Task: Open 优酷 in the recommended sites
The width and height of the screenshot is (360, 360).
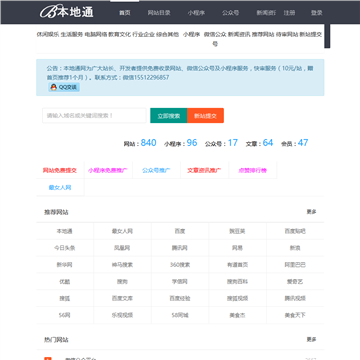Action: tap(65, 282)
